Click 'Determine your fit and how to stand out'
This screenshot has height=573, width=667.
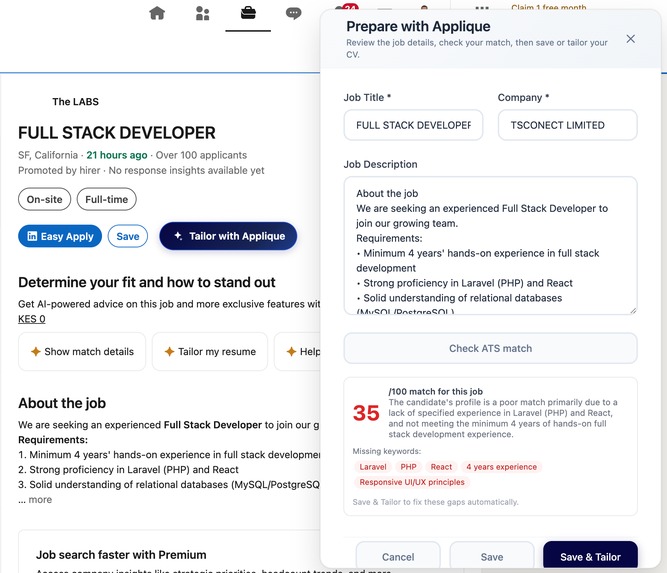(x=147, y=282)
